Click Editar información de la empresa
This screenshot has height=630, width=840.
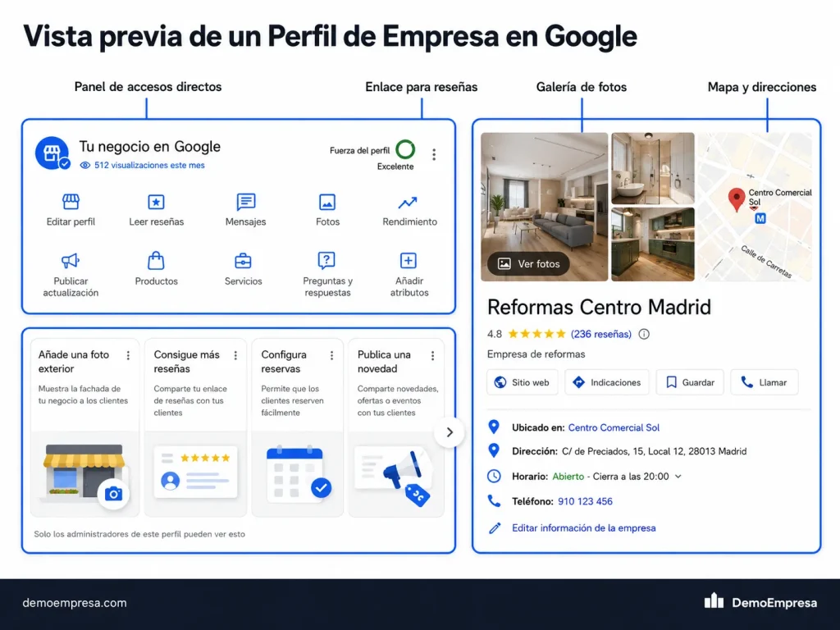point(584,527)
